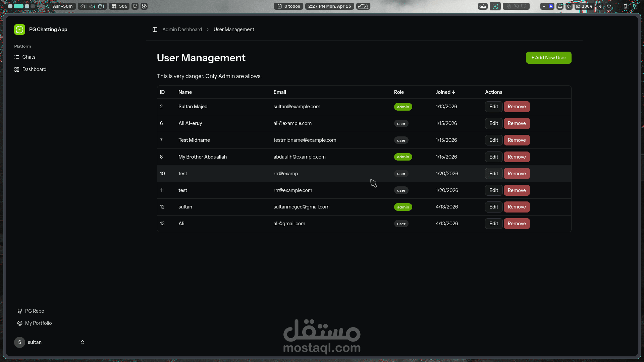Click the breadcrumb chevron separator
644x362 pixels.
pyautogui.click(x=208, y=29)
